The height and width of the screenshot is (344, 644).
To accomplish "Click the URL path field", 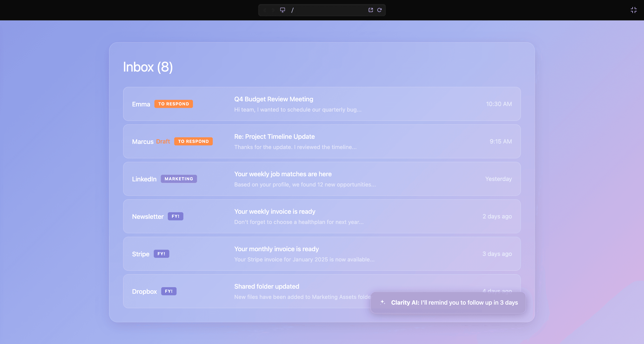I will pos(325,10).
